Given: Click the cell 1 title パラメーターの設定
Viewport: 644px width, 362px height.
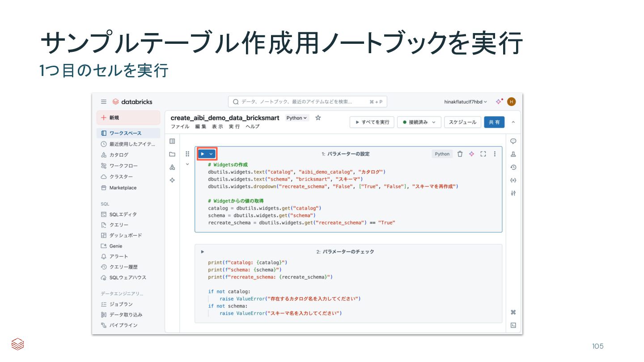Looking at the screenshot, I should click(x=348, y=154).
